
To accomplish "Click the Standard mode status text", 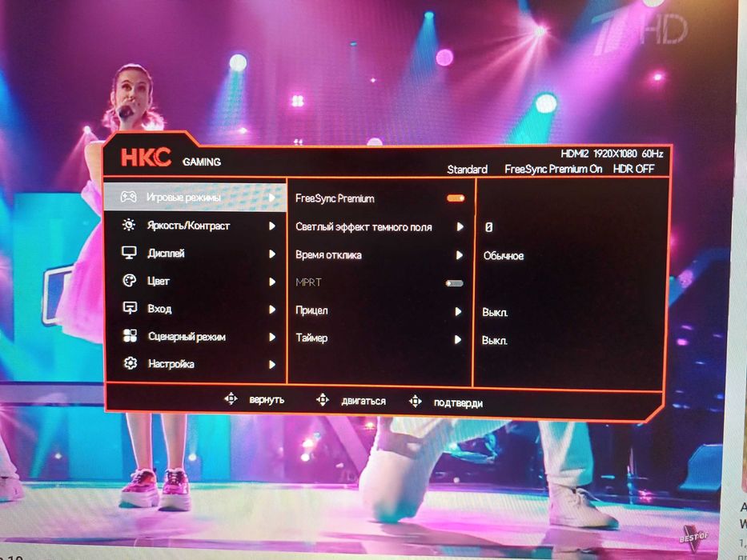I will 468,170.
